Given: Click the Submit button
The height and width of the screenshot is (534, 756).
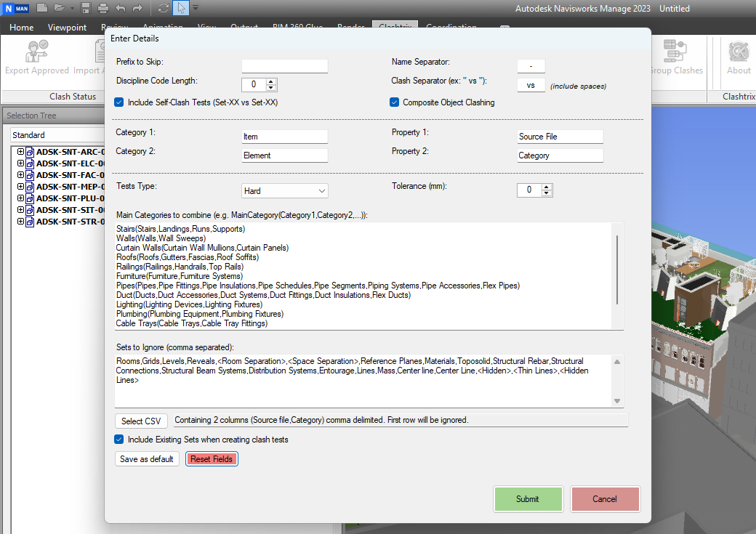Looking at the screenshot, I should click(528, 499).
